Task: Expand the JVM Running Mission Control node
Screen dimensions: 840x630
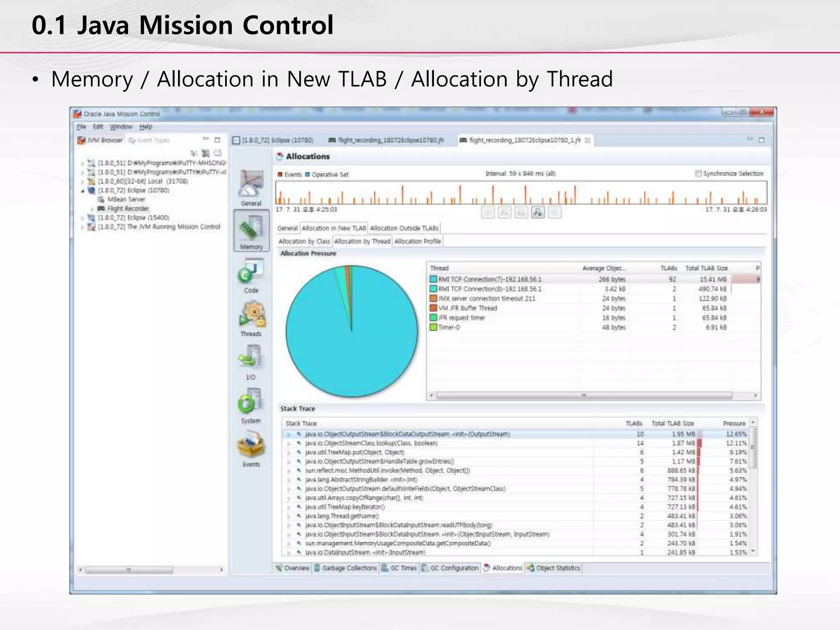Action: click(x=83, y=227)
